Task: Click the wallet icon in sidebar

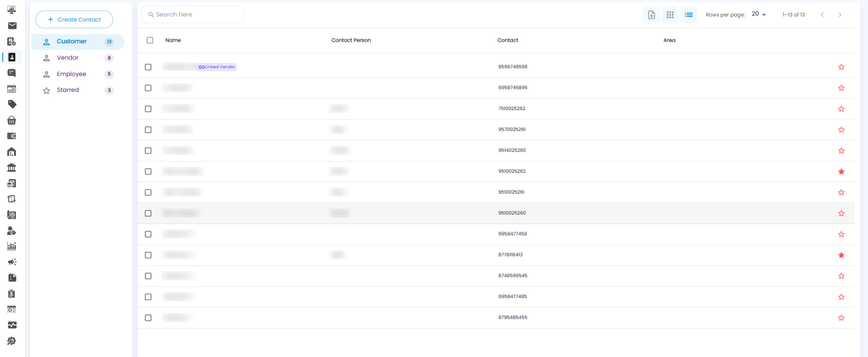Action: click(12, 136)
